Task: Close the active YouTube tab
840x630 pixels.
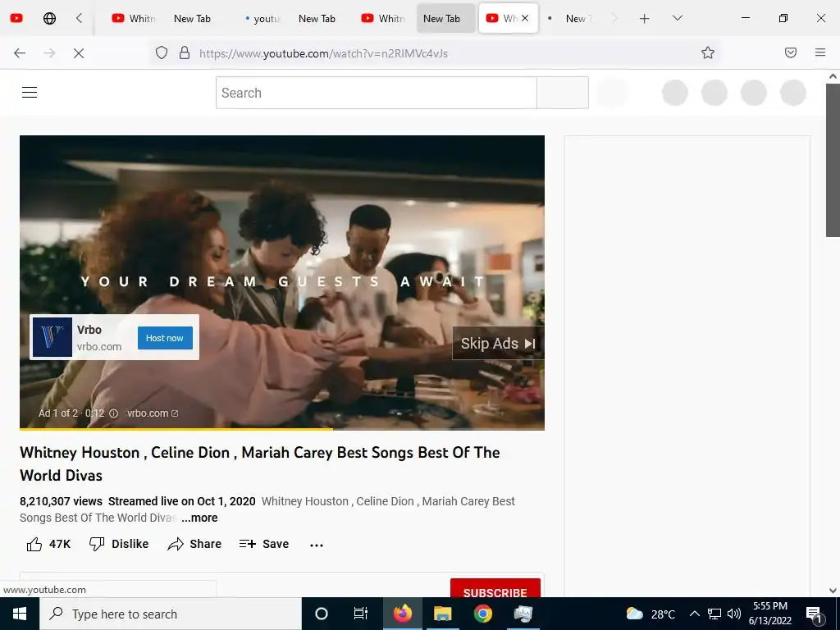Action: (525, 18)
